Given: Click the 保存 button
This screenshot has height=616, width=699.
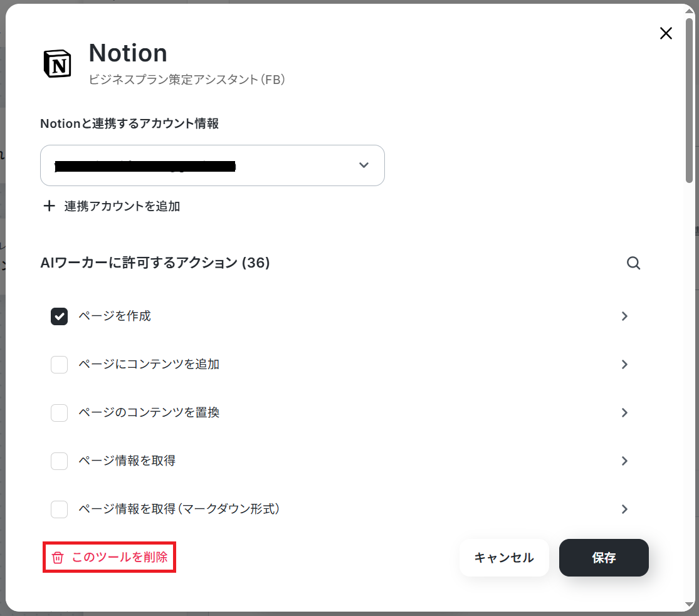Looking at the screenshot, I should click(604, 558).
